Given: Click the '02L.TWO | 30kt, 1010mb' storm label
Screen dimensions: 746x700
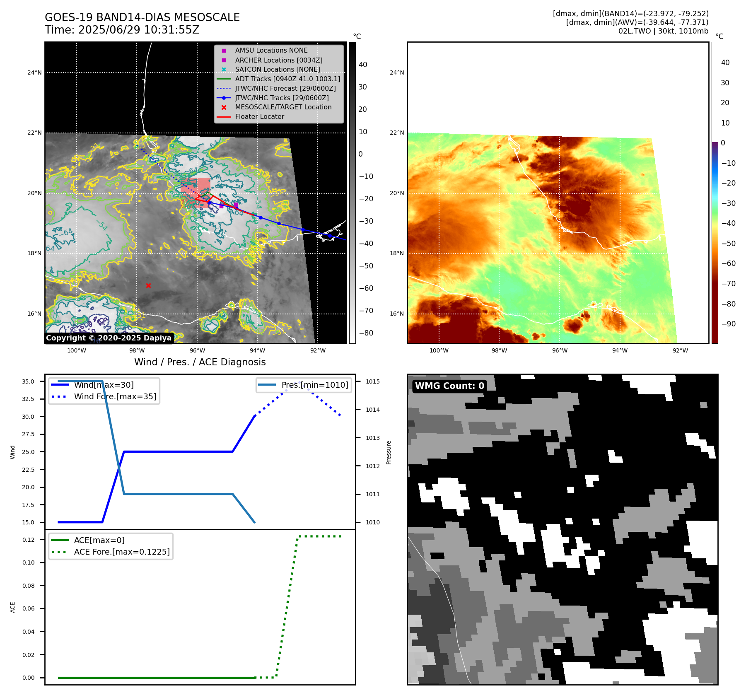Looking at the screenshot, I should tap(663, 31).
